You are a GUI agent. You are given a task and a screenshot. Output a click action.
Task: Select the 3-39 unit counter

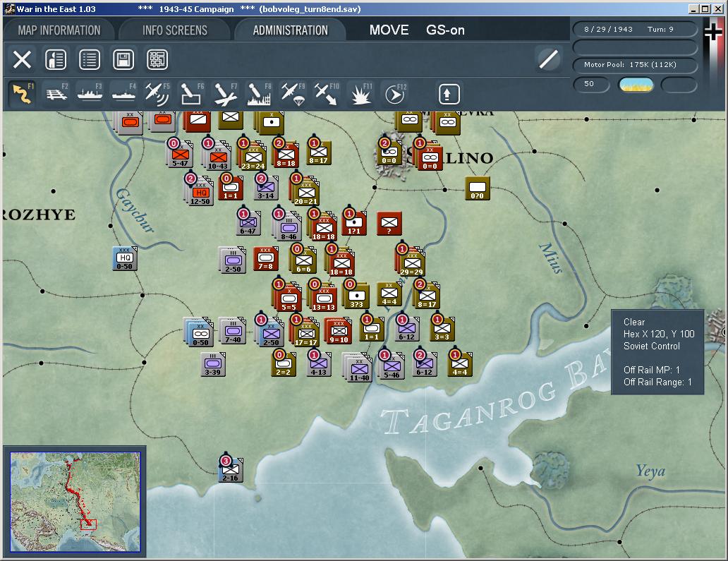[212, 364]
